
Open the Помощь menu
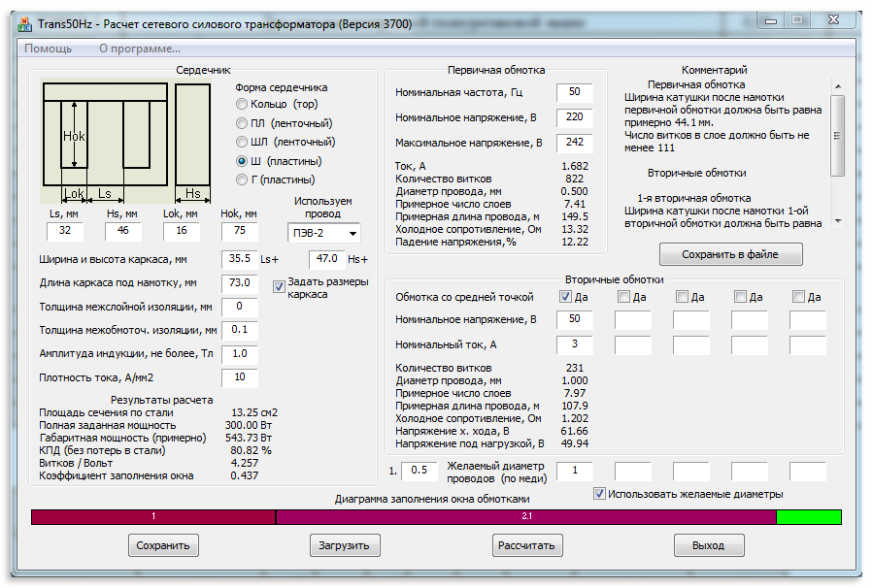point(49,49)
